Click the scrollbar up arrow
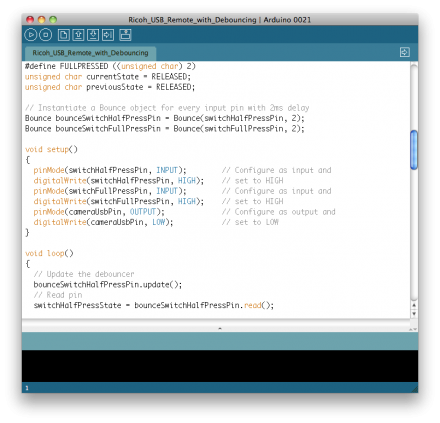Image resolution: width=440 pixels, height=423 pixels. coord(414,305)
